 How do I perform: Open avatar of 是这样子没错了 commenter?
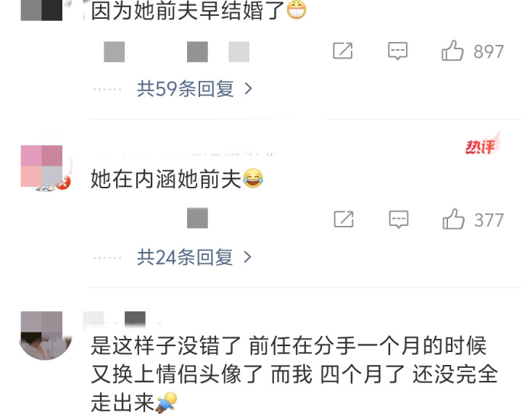point(45,335)
